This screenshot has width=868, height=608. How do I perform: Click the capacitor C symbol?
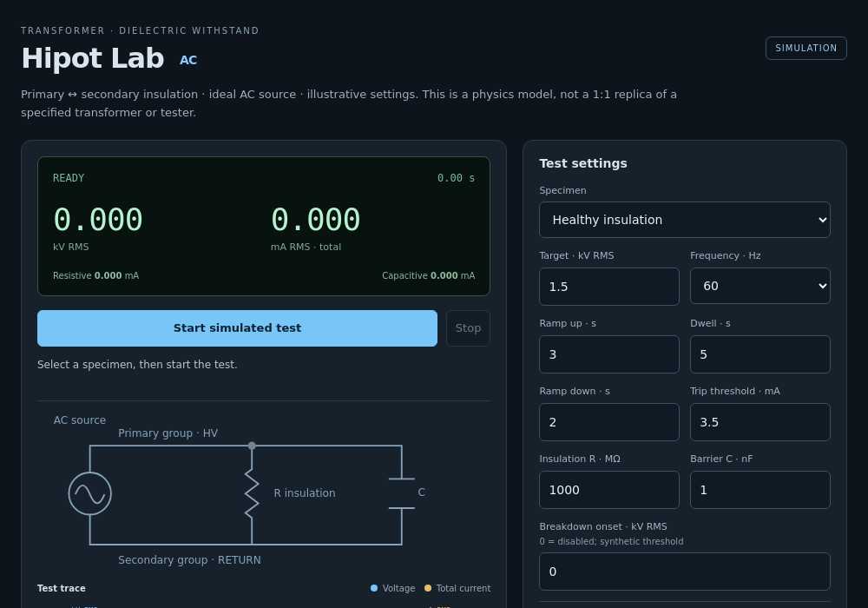coord(402,492)
